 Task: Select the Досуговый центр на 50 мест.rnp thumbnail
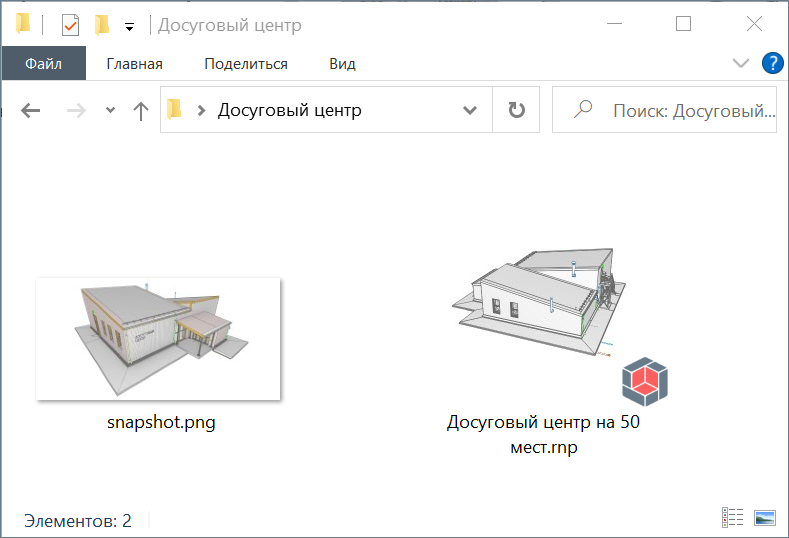click(539, 302)
